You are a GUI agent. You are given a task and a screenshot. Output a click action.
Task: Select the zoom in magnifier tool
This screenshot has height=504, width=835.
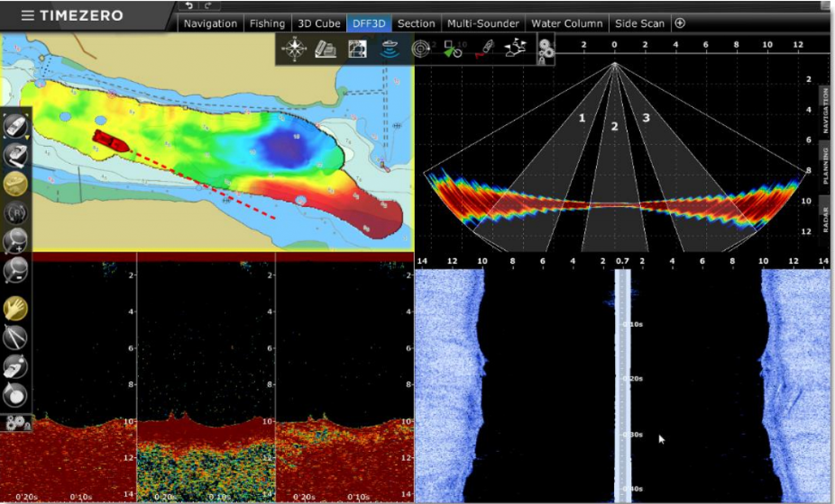[x=15, y=239]
